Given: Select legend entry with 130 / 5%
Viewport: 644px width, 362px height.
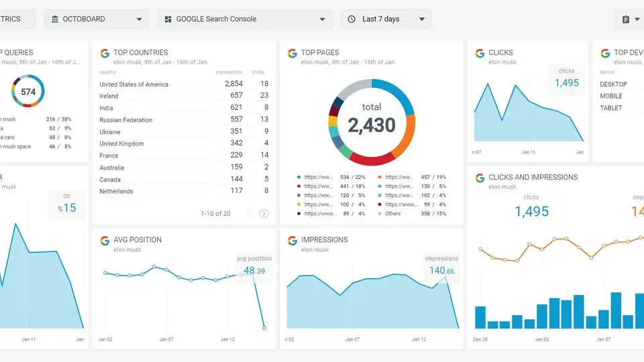Looking at the screenshot, I should pyautogui.click(x=411, y=186).
